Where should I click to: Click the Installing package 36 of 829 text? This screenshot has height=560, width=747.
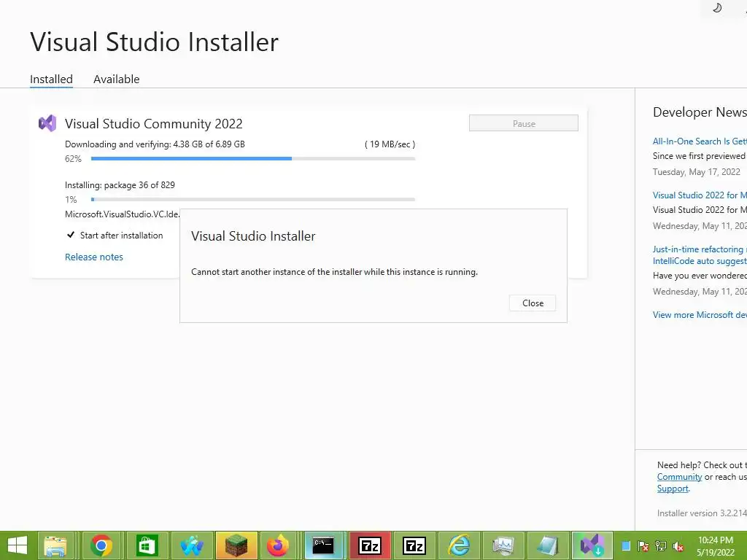tap(120, 184)
